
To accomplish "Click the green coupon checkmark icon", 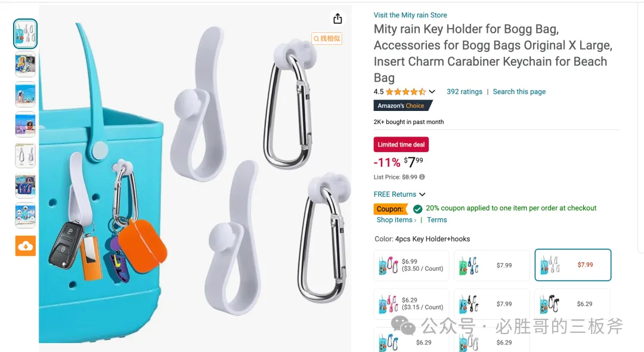I will (x=417, y=209).
